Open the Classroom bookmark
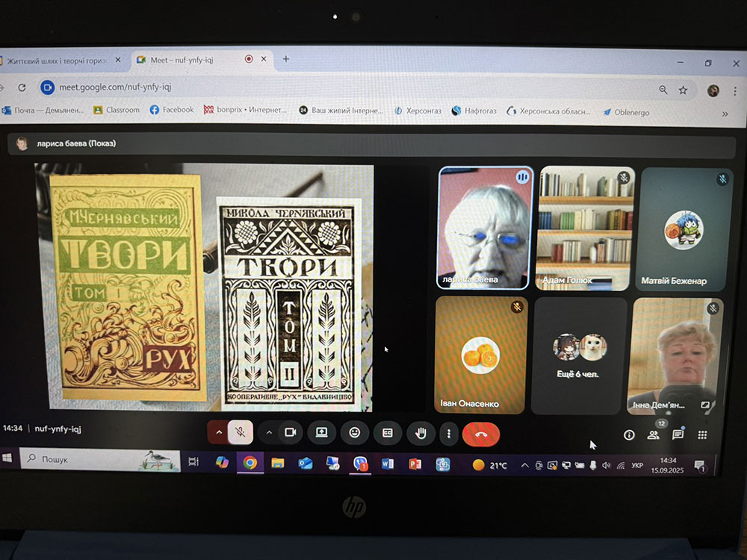 click(x=117, y=110)
